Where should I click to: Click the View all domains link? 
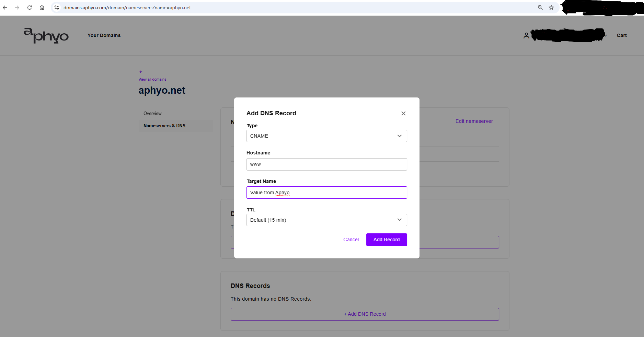(x=152, y=79)
